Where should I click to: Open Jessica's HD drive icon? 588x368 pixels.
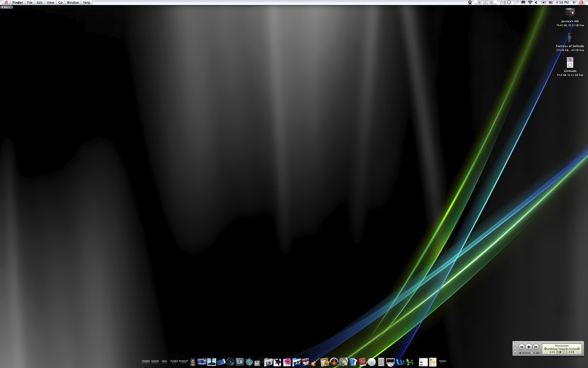(570, 13)
